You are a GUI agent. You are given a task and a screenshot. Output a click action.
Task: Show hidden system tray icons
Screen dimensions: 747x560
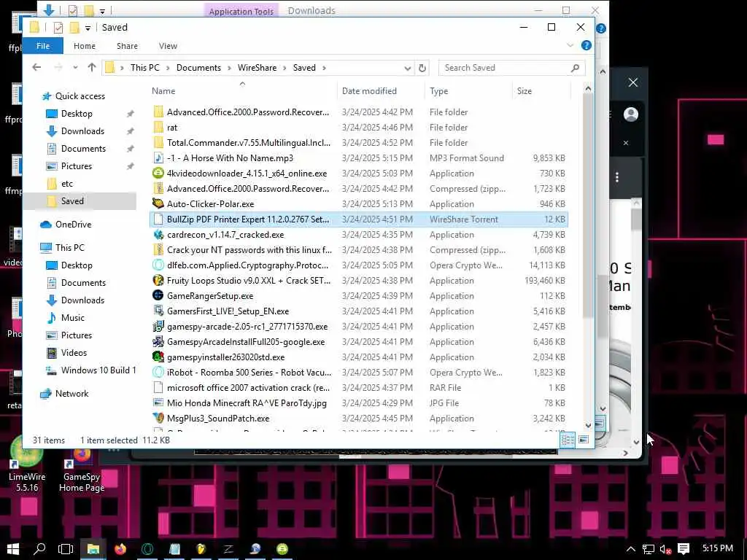pyautogui.click(x=631, y=549)
